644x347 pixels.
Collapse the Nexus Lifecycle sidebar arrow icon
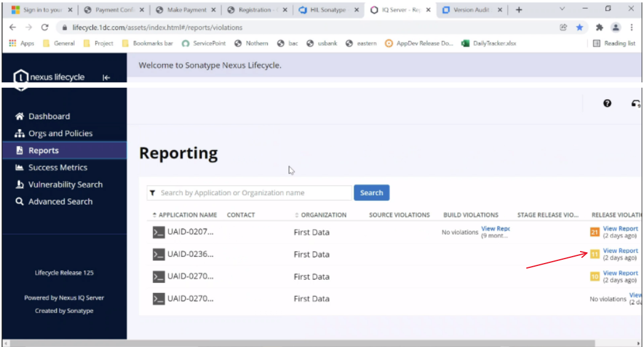106,77
